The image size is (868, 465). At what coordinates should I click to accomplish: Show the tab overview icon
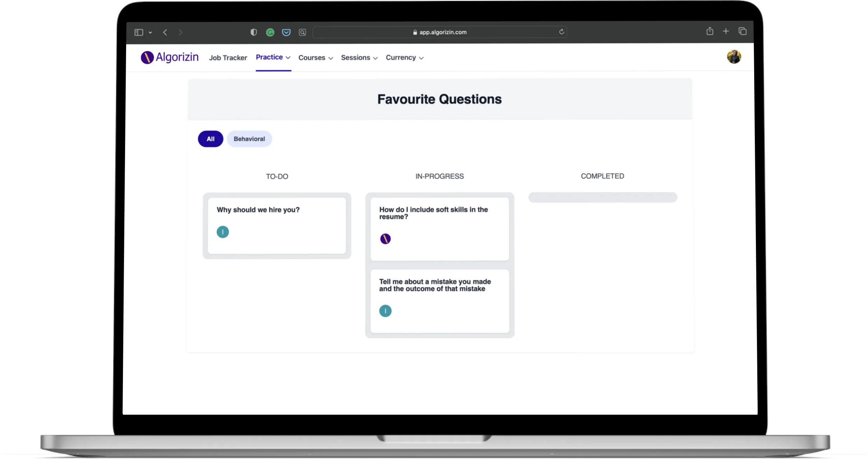point(742,31)
